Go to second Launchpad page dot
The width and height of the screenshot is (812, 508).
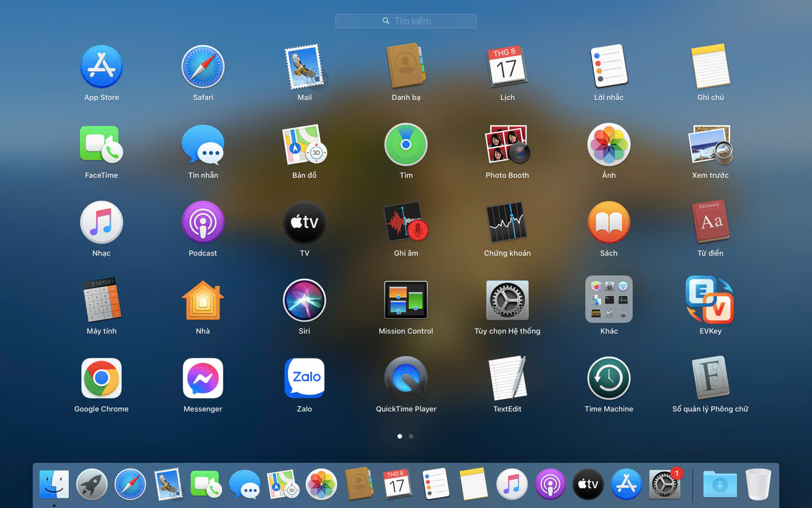[411, 436]
